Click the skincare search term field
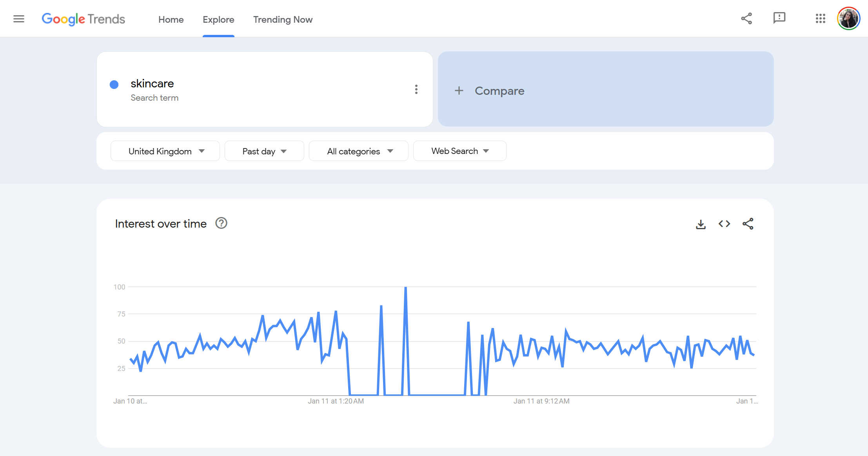Viewport: 868px width, 456px height. pos(152,84)
